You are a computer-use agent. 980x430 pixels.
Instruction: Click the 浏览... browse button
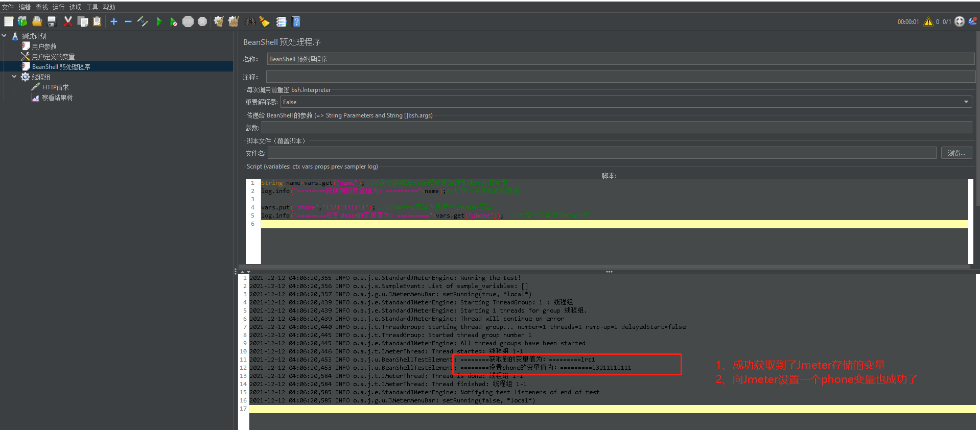pyautogui.click(x=956, y=153)
